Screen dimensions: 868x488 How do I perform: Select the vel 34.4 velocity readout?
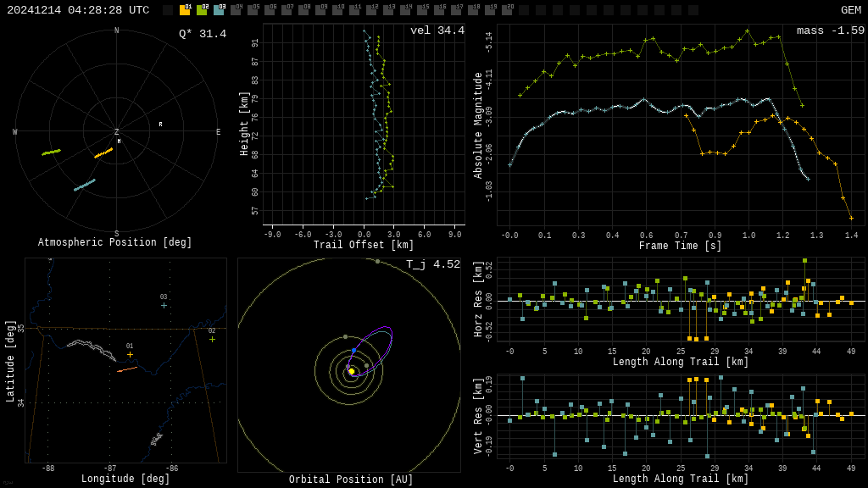pos(437,30)
